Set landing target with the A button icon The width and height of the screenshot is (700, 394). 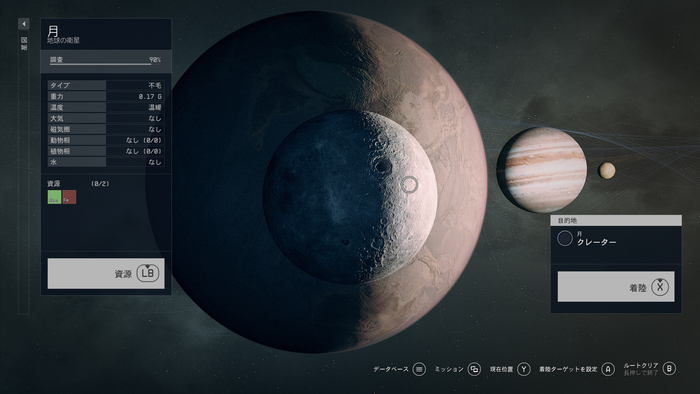(x=608, y=369)
